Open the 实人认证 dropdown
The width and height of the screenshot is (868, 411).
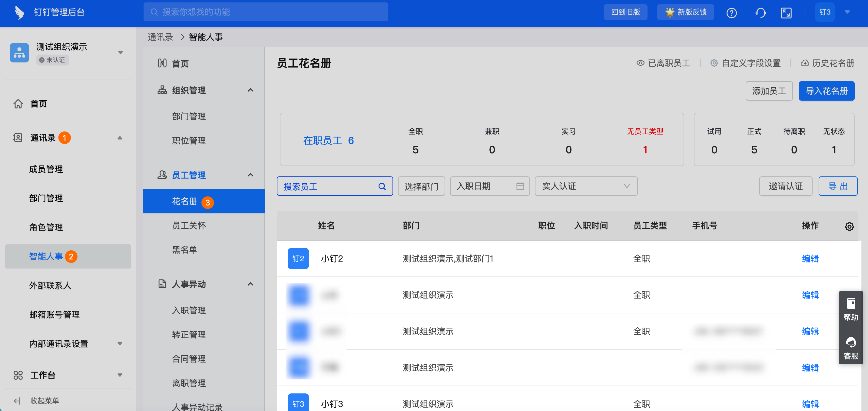pyautogui.click(x=586, y=186)
